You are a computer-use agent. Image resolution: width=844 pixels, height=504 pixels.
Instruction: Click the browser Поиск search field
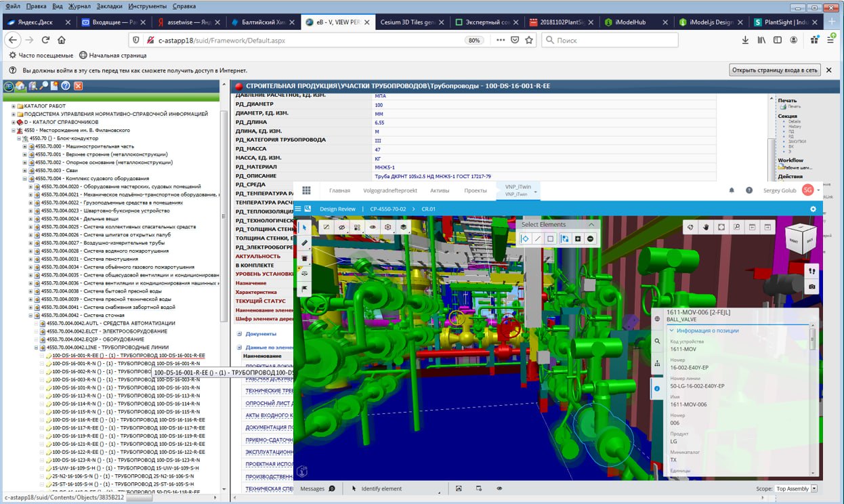tap(610, 40)
